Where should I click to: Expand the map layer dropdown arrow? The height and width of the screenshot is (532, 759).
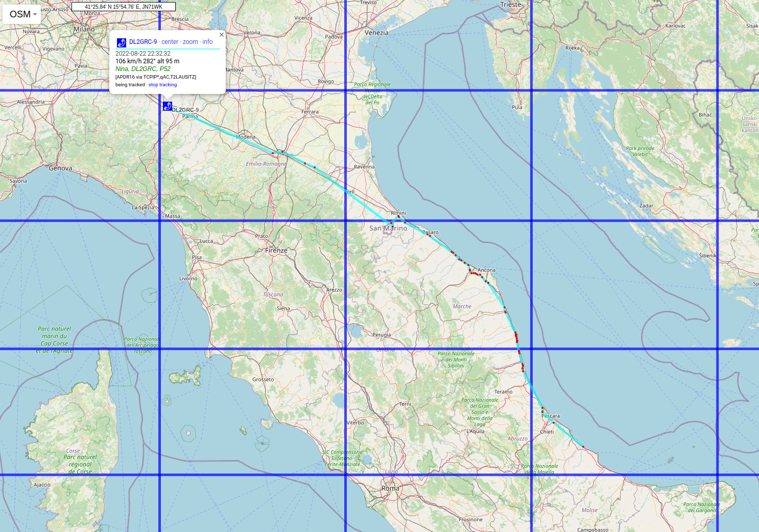pos(34,15)
